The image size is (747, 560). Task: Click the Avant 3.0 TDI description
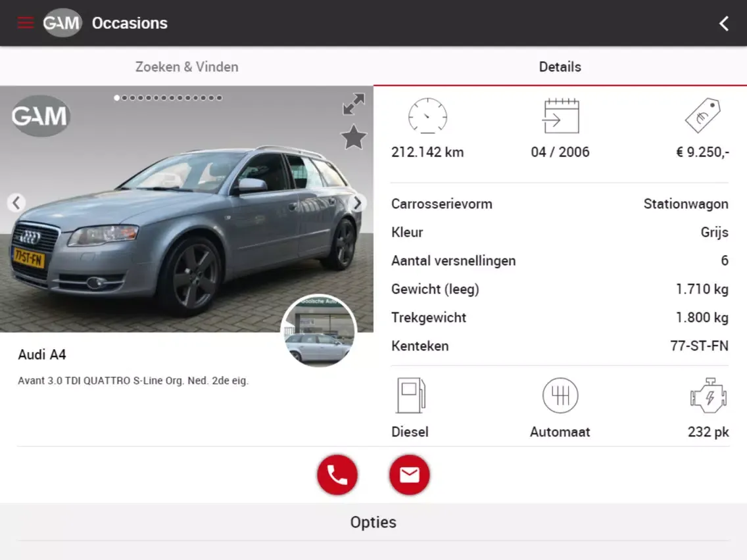pyautogui.click(x=133, y=381)
